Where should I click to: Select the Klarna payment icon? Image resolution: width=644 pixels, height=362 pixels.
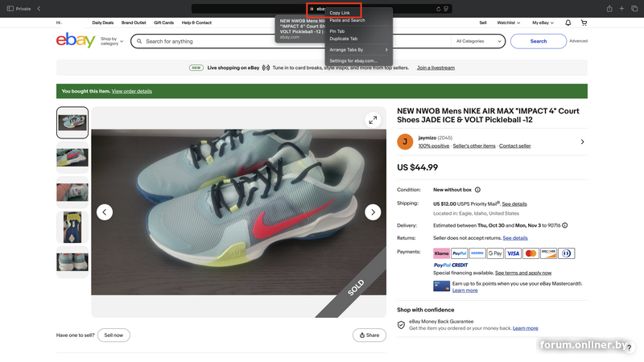441,253
